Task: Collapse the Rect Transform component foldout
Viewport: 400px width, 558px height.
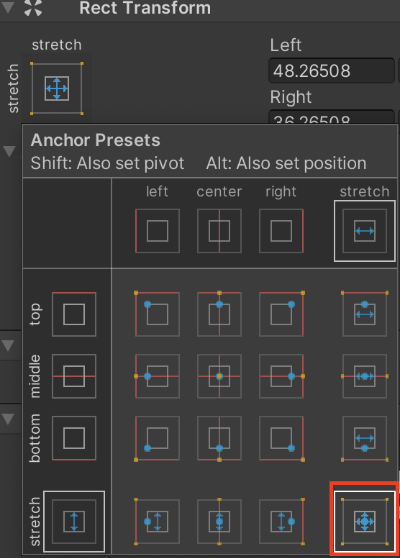Action: click(x=8, y=7)
